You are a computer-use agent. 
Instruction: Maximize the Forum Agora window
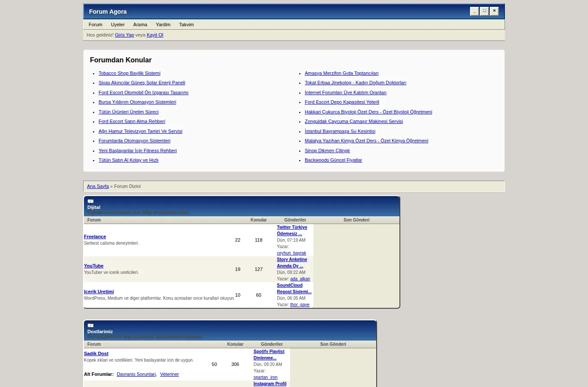coord(484,11)
